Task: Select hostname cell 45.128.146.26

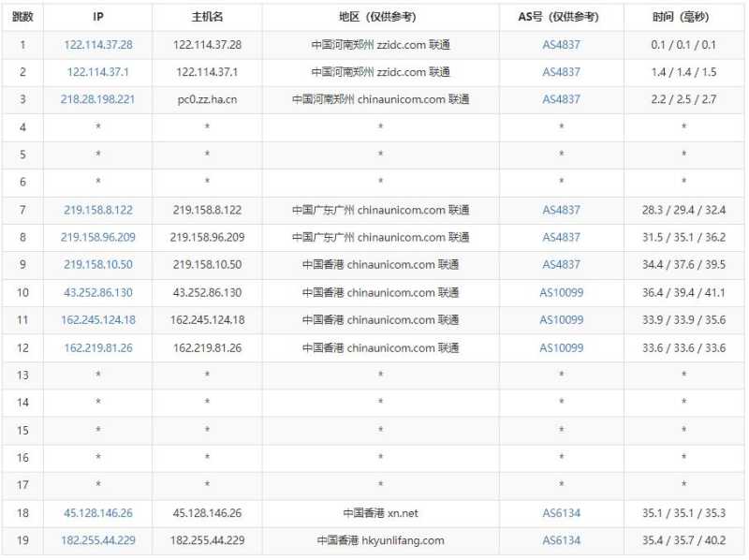Action: 207,513
